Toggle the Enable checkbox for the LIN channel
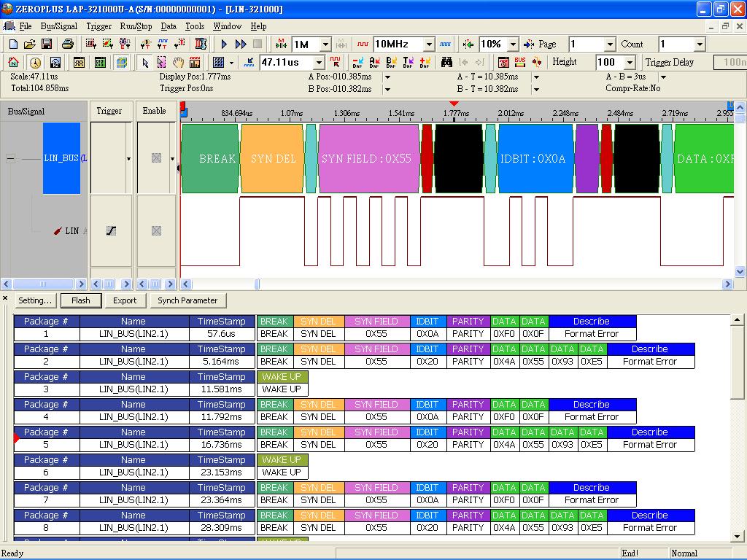 [x=155, y=230]
